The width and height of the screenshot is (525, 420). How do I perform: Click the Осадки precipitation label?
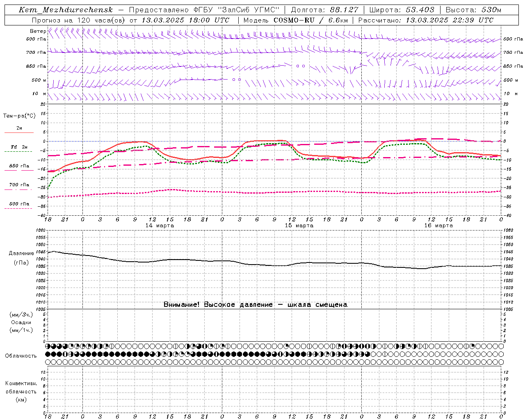tap(21, 322)
